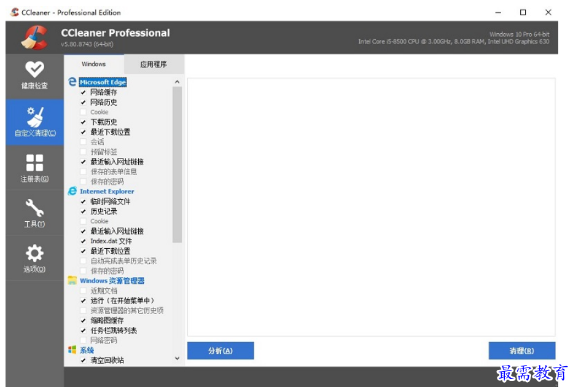This screenshot has width=573, height=392.
Task: Click the 清理(R) button
Action: point(521,350)
